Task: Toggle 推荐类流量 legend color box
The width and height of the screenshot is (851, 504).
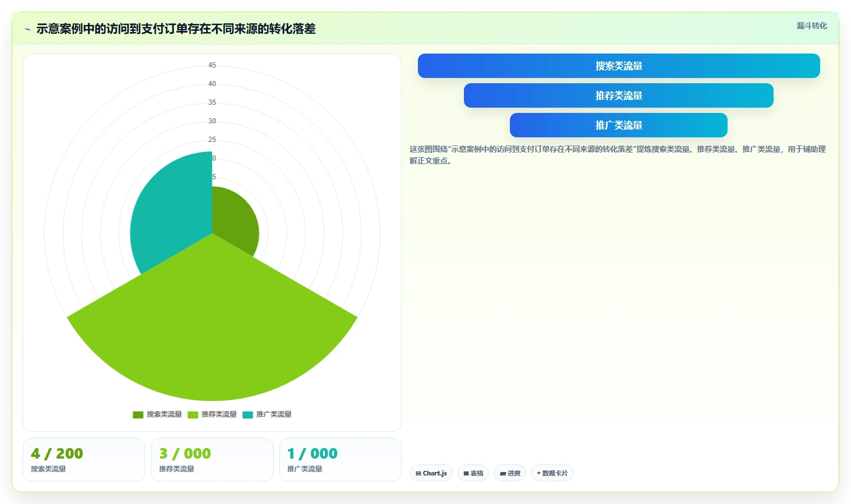Action: pos(193,415)
